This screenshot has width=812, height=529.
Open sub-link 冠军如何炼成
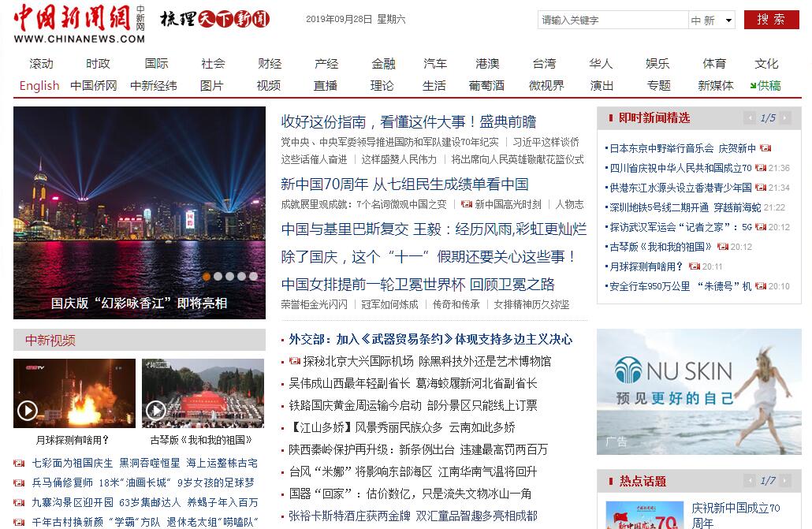pyautogui.click(x=389, y=304)
